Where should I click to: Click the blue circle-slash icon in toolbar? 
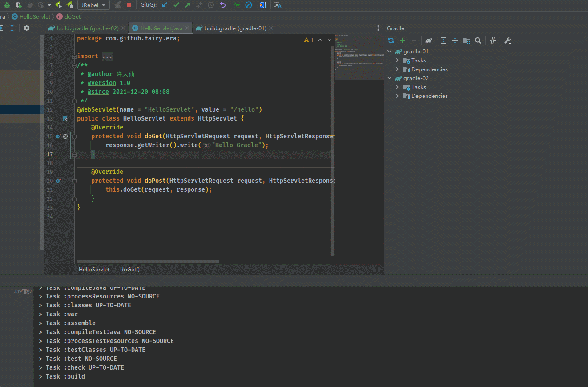pos(249,5)
